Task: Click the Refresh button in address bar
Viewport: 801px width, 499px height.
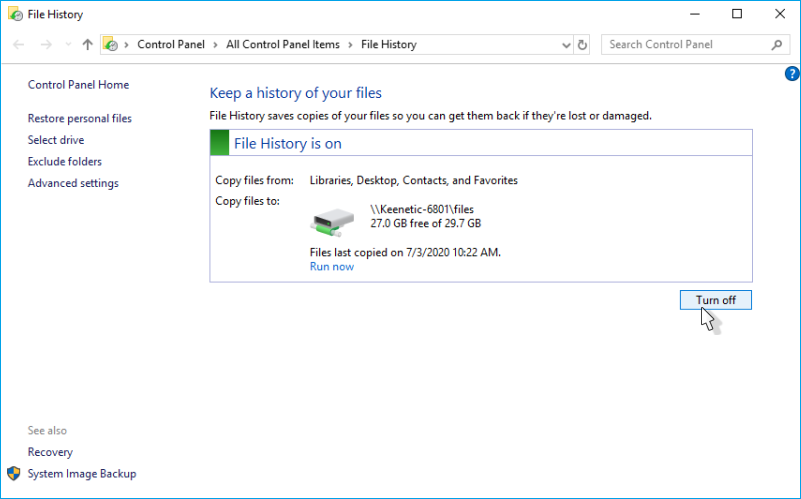Action: point(583,45)
